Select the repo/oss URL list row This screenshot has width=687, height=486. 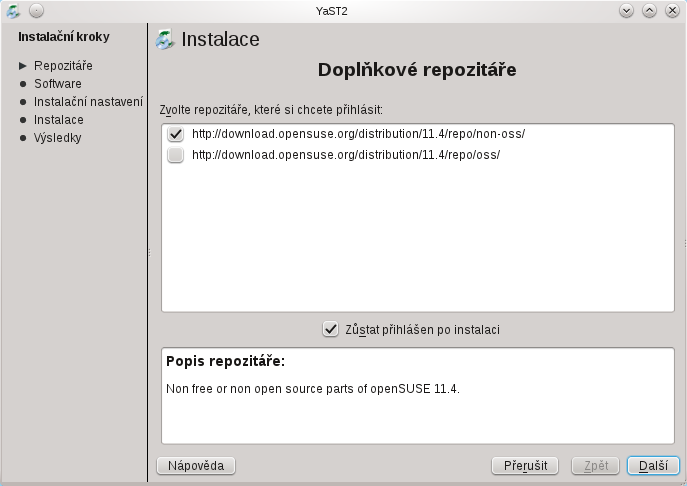(x=418, y=155)
